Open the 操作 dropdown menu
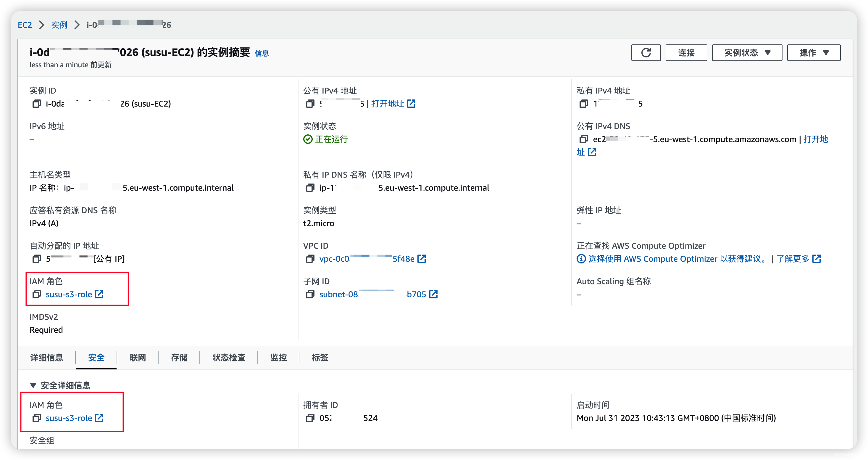The image size is (868, 460). (x=813, y=53)
